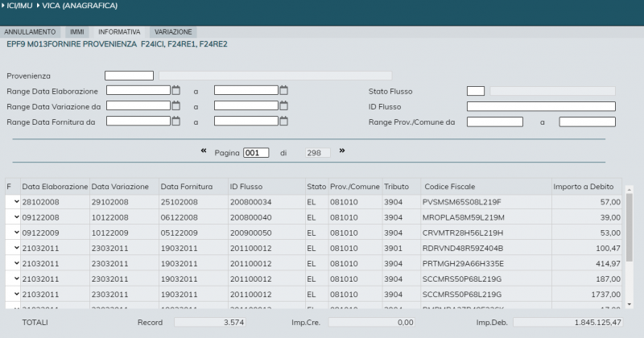This screenshot has height=338, width=644.
Task: Go to next page with » arrow
Action: click(342, 151)
